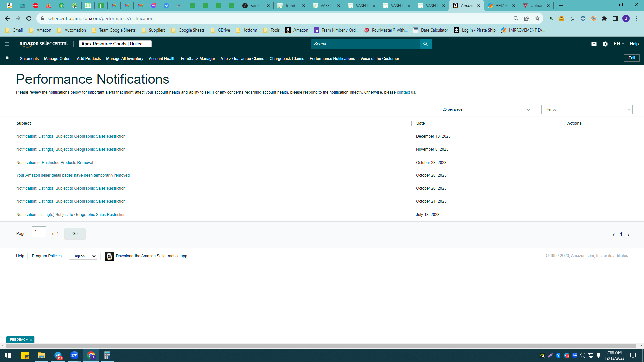
Task: Open Notification of Restricted Products Removal
Action: tap(55, 163)
